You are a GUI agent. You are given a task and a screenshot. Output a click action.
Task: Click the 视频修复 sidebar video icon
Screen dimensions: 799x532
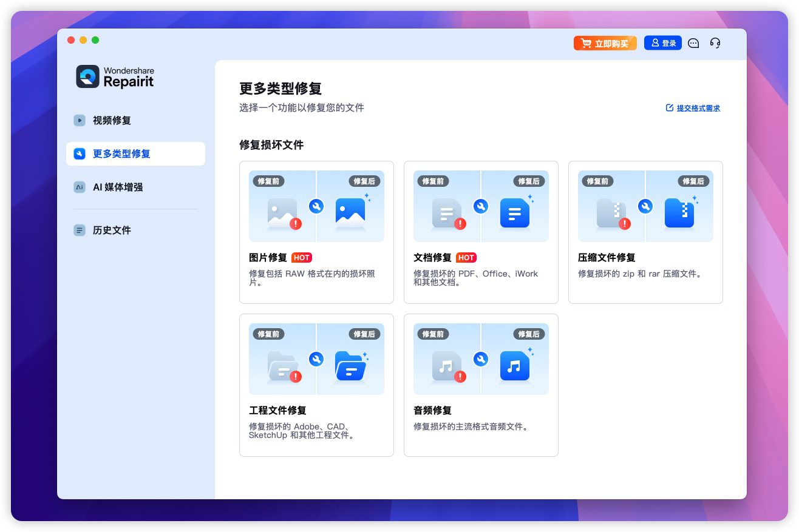80,120
